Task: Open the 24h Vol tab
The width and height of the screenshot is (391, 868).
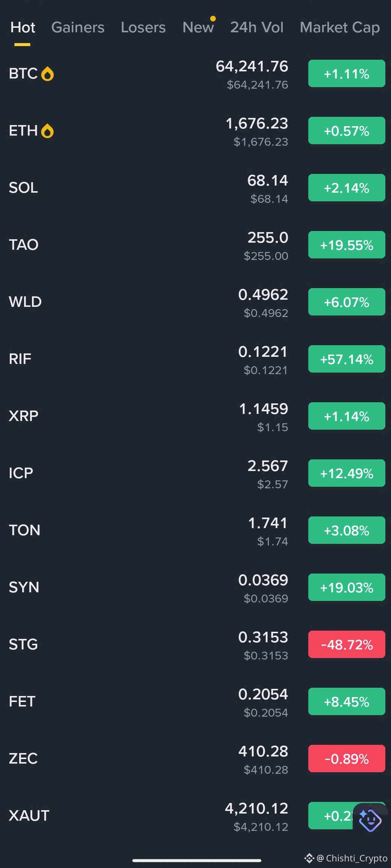Action: click(257, 27)
